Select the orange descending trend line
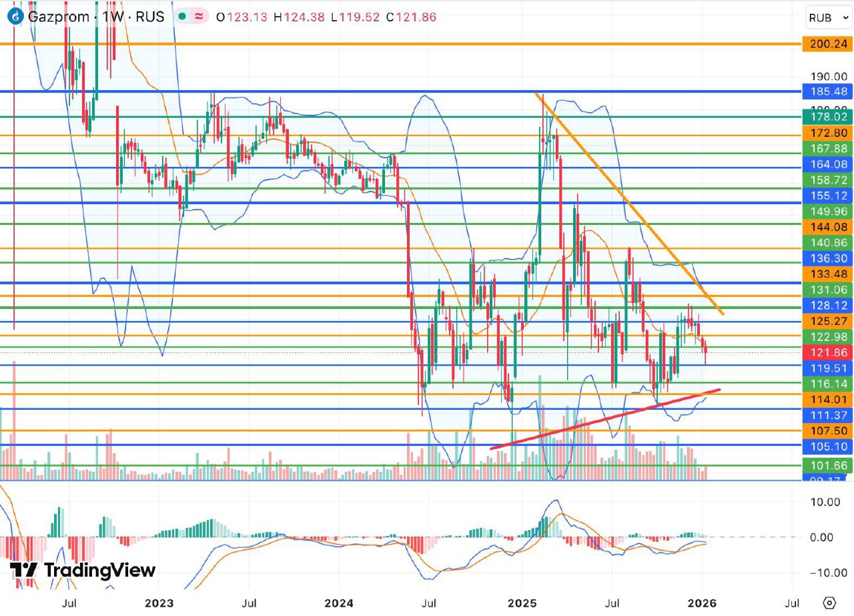 point(629,204)
